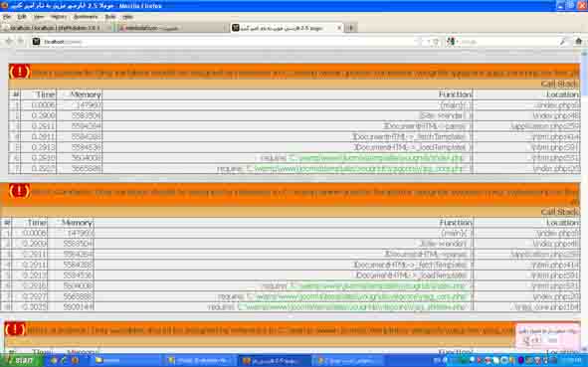Click the second red exclamation error icon
This screenshot has height=367, width=588.
[20, 191]
